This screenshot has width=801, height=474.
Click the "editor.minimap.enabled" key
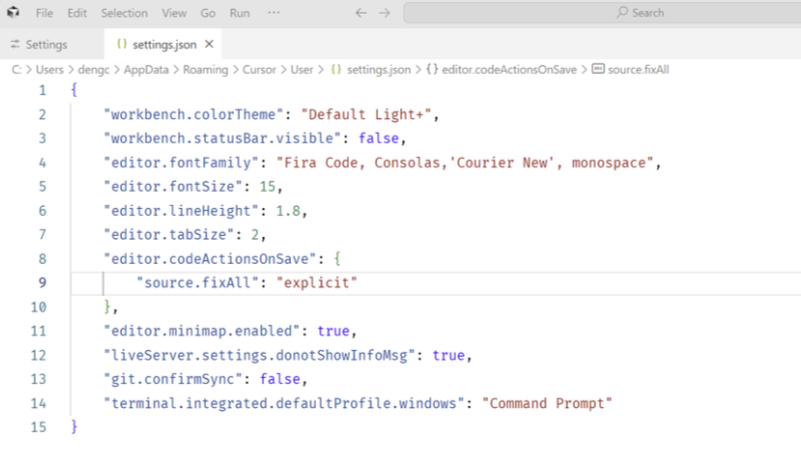(x=202, y=331)
